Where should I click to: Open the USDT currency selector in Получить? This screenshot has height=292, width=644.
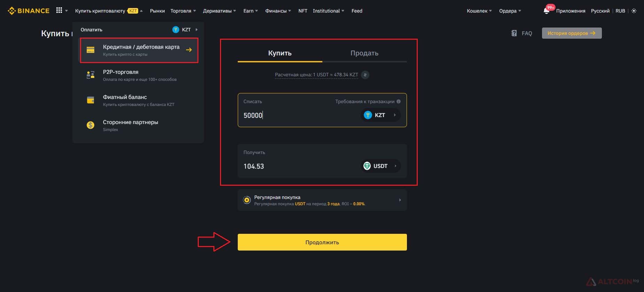click(x=380, y=166)
